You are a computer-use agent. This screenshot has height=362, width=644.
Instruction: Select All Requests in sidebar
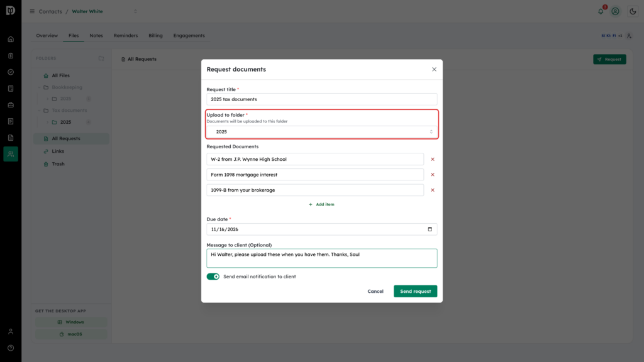71,139
